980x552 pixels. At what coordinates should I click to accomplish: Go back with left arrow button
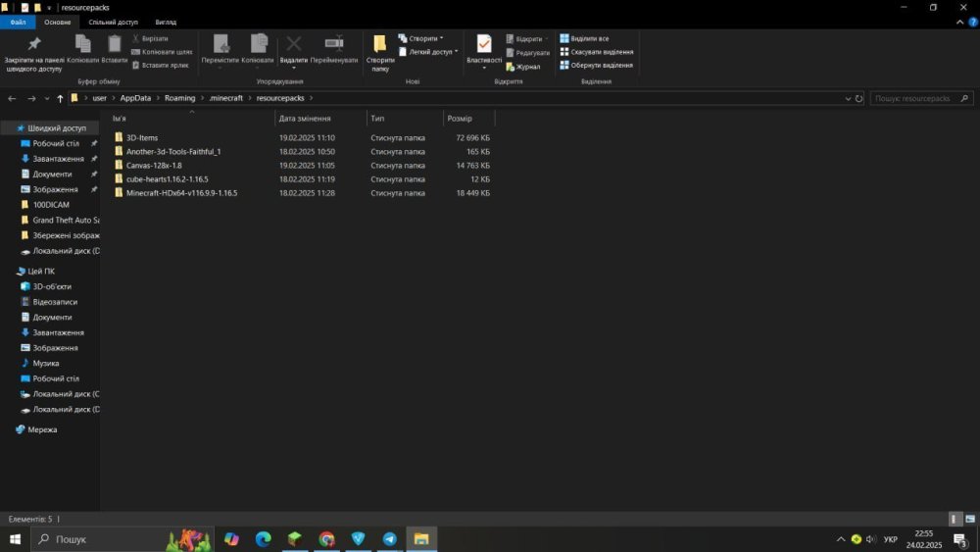[x=12, y=98]
